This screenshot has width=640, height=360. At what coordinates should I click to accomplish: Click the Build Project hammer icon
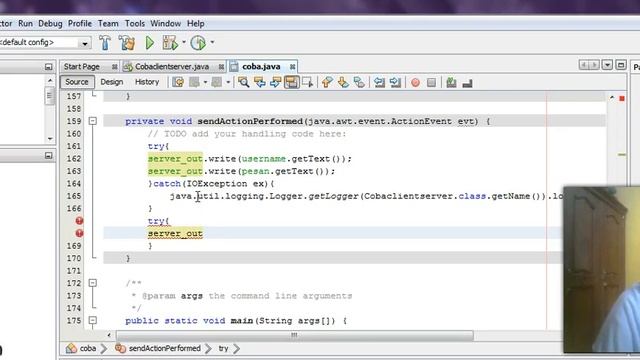point(105,42)
